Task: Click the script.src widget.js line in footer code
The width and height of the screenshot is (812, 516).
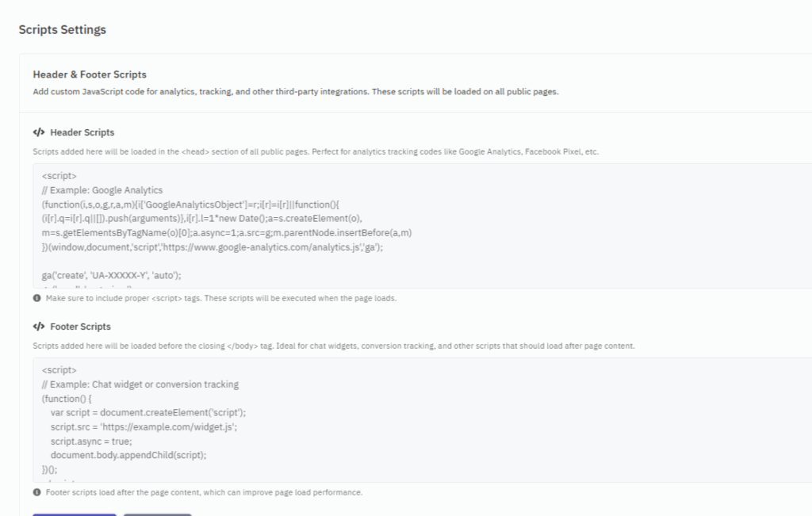Action: (144, 427)
